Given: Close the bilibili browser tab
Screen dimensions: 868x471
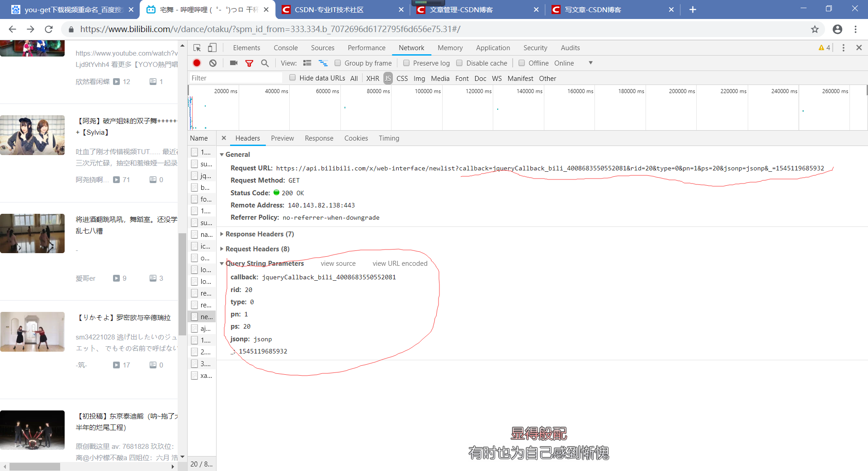Looking at the screenshot, I should [x=266, y=9].
